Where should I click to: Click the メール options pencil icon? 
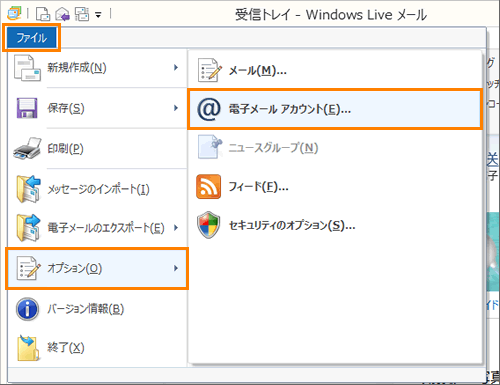click(210, 70)
